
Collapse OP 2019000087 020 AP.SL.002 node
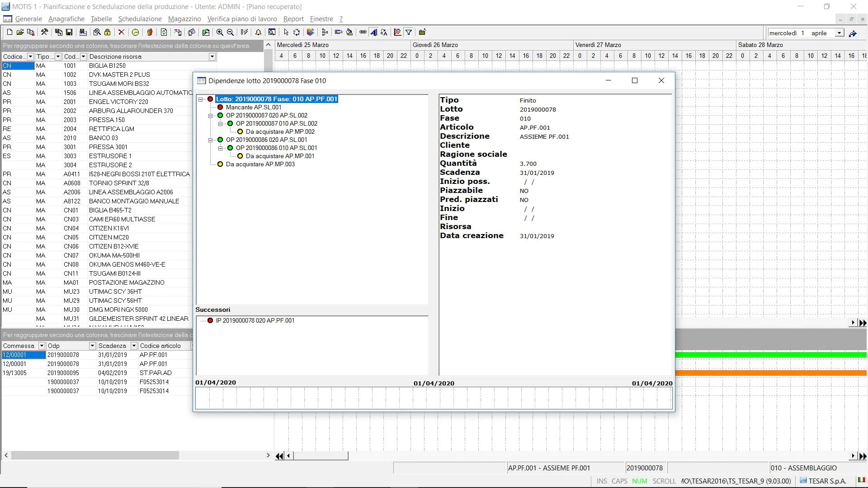click(x=211, y=116)
